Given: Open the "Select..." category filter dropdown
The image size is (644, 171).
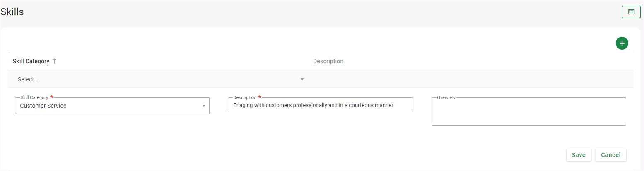Looking at the screenshot, I should click(157, 79).
